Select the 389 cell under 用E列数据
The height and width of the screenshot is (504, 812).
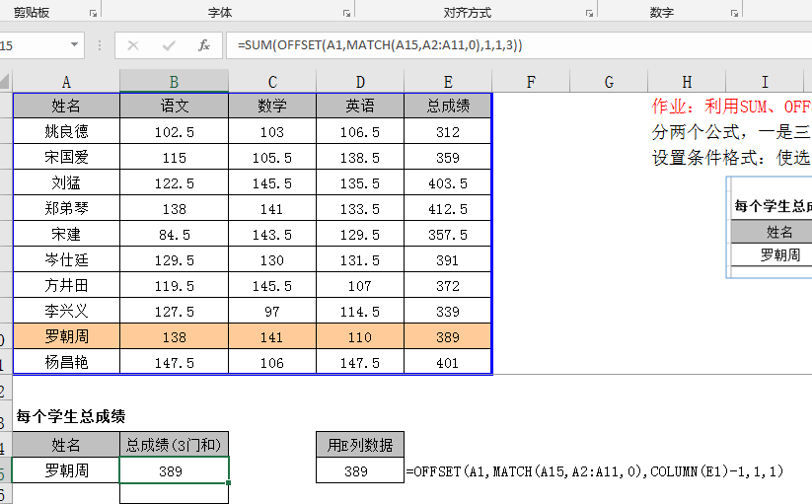tap(360, 470)
